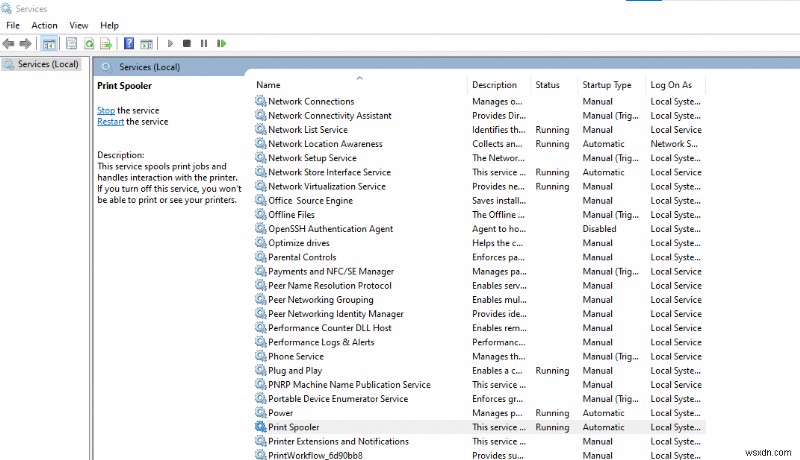Sort the list by Name column header
The width and height of the screenshot is (800, 460).
point(268,85)
